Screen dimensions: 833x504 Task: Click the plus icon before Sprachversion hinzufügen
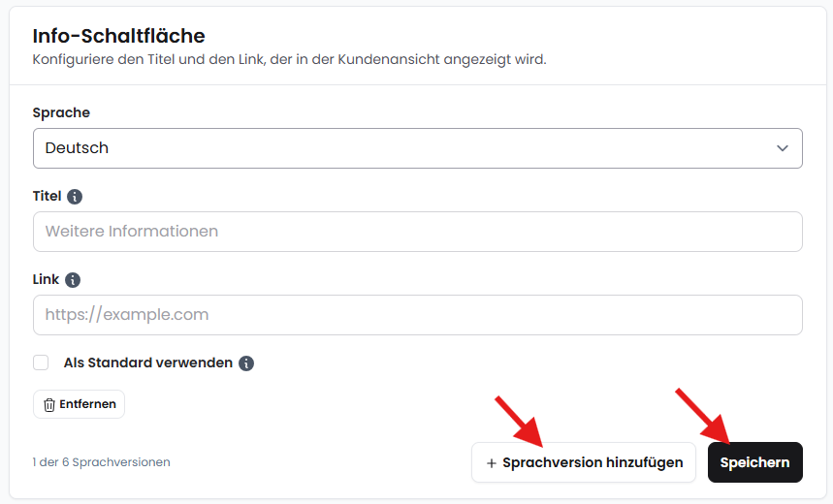click(x=492, y=463)
